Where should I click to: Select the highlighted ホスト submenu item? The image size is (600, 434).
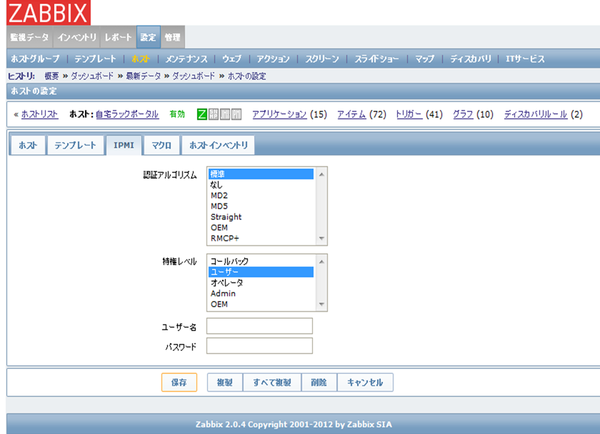(x=140, y=59)
